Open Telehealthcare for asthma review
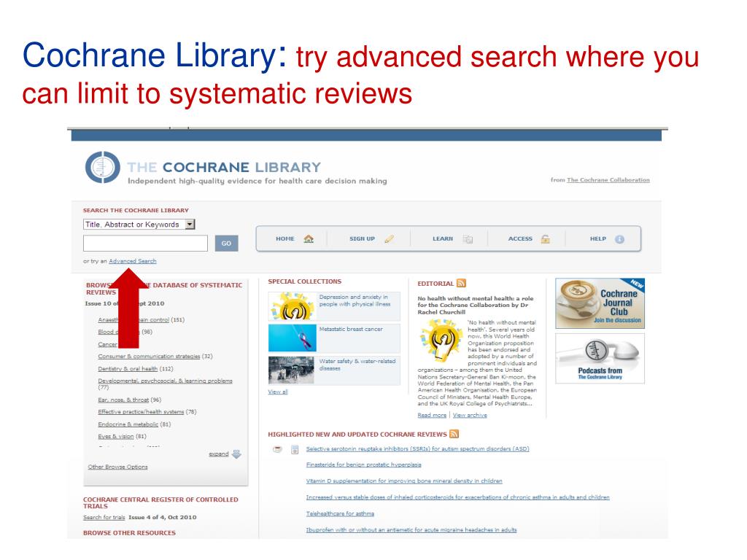747x560 pixels. click(340, 514)
